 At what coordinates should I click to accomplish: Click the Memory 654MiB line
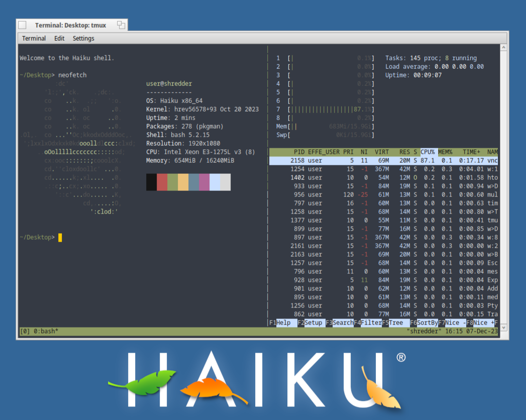[190, 161]
